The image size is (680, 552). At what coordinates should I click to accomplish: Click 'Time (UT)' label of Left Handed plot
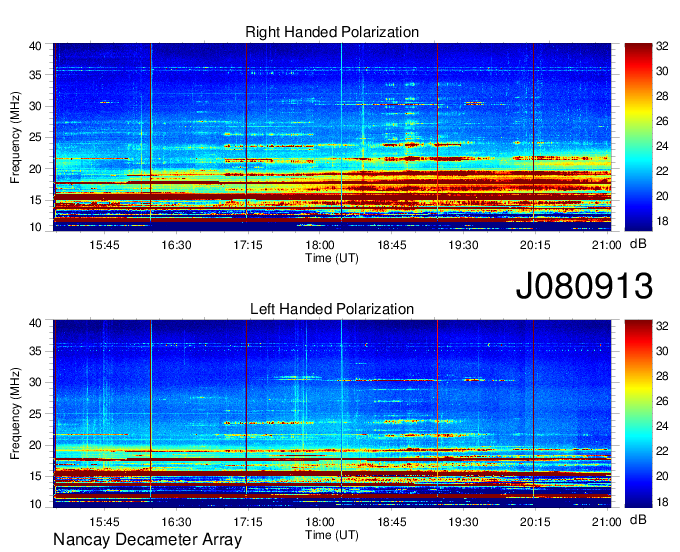tap(332, 535)
